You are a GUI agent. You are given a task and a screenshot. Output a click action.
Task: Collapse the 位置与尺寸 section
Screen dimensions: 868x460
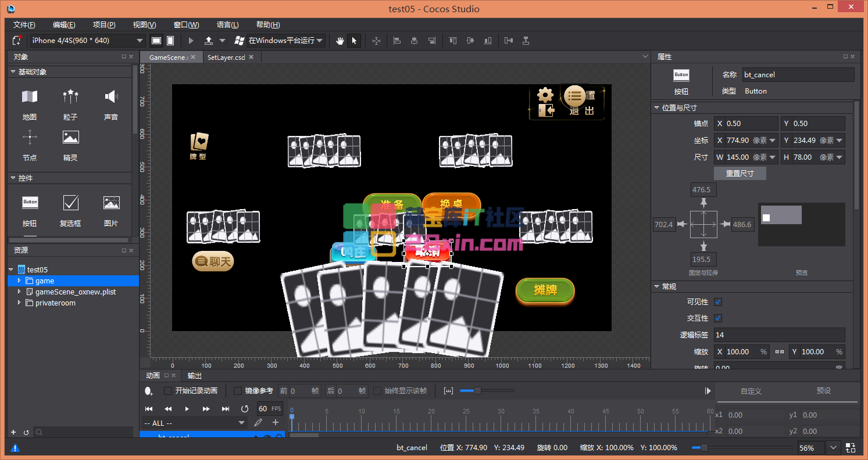pos(656,107)
